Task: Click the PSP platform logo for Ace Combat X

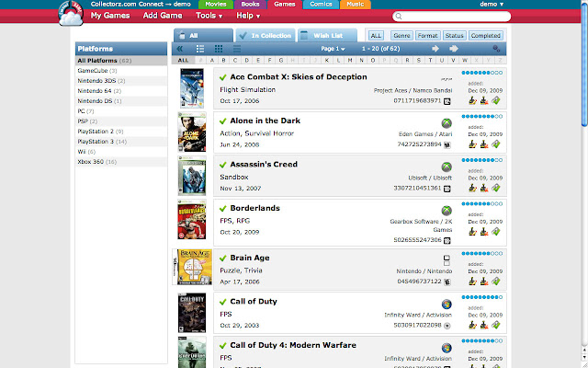Action: point(447,79)
